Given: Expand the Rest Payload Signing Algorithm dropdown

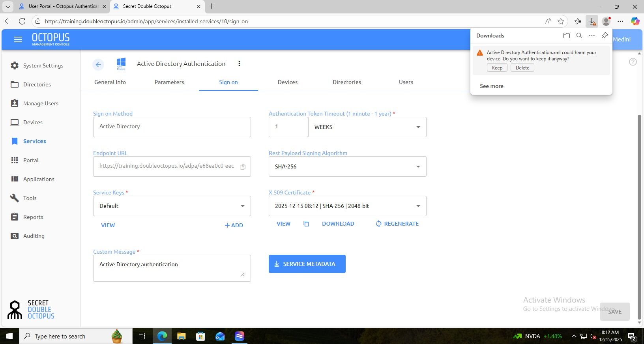Looking at the screenshot, I should click(x=348, y=166).
